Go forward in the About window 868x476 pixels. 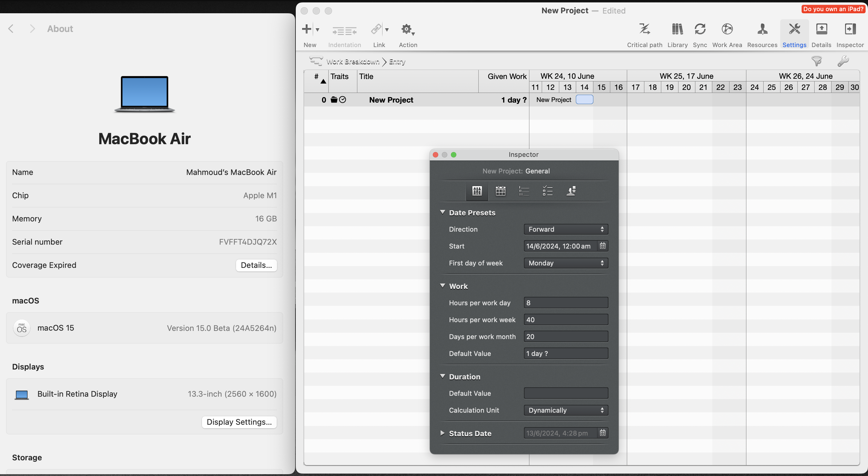(32, 29)
